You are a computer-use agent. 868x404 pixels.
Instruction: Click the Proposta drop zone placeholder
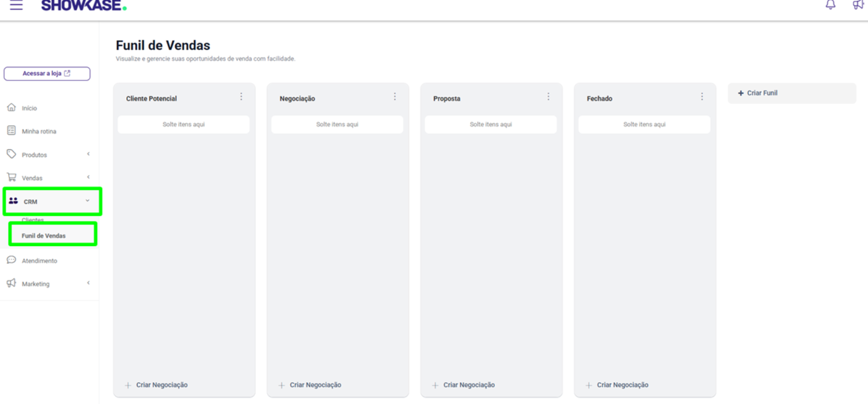tap(491, 124)
